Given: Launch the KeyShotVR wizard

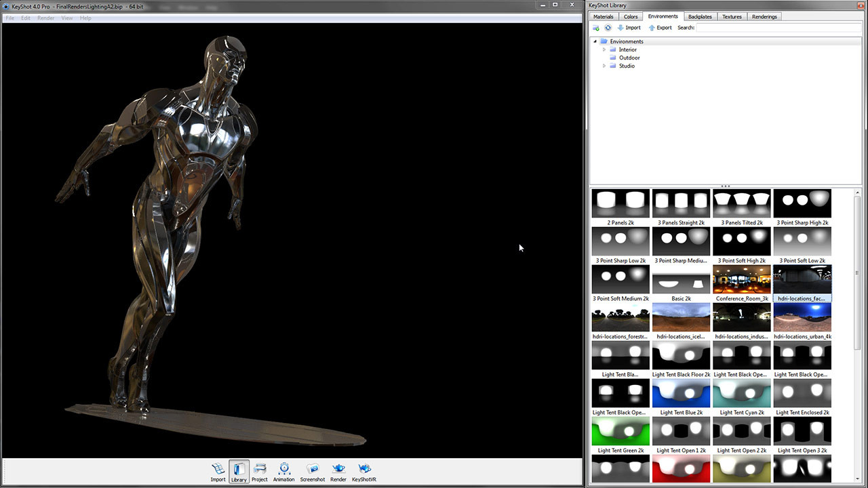Looking at the screenshot, I should 363,471.
